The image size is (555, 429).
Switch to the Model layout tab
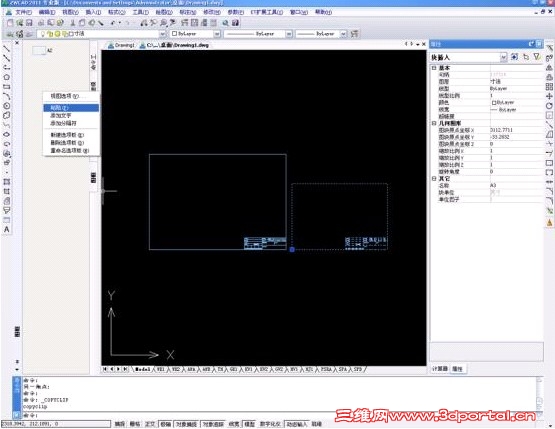(x=143, y=369)
